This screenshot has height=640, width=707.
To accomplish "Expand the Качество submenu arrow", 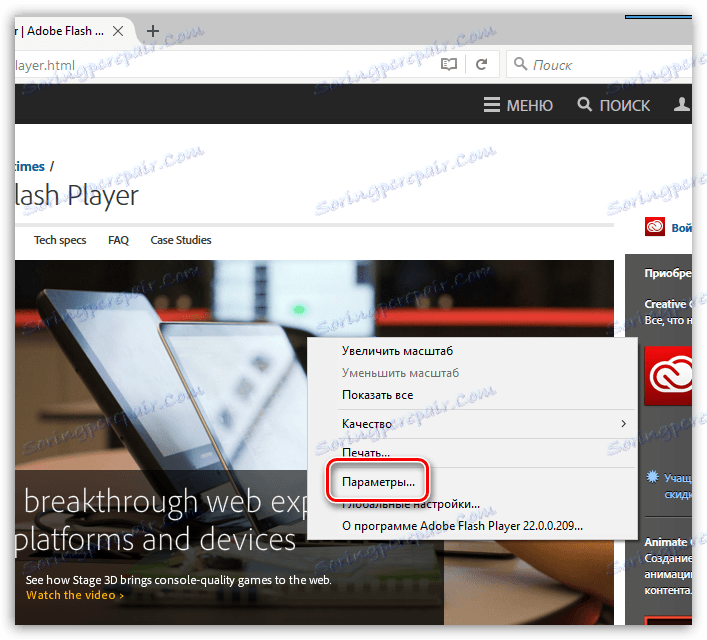I will [x=623, y=424].
